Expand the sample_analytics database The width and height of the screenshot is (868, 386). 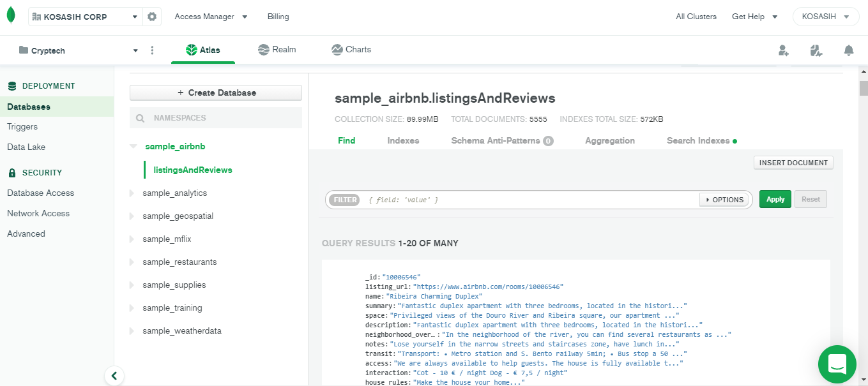tap(132, 193)
